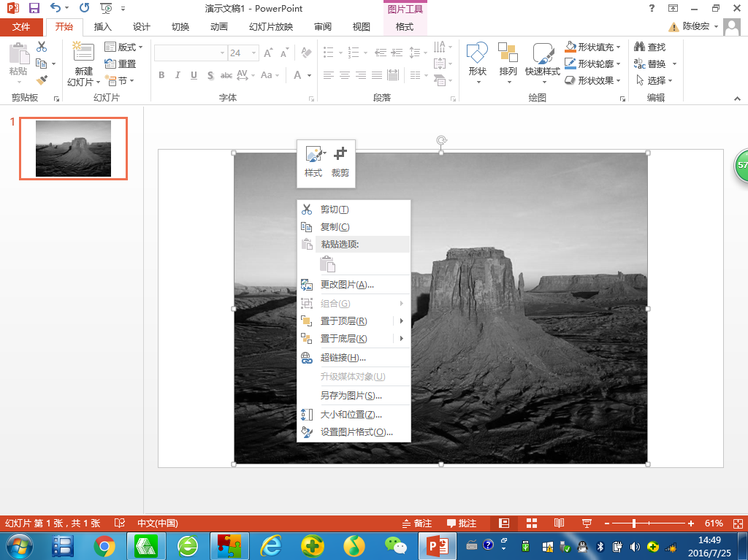This screenshot has height=560, width=748.
Task: Click the Slide Show view icon in status bar
Action: click(587, 523)
